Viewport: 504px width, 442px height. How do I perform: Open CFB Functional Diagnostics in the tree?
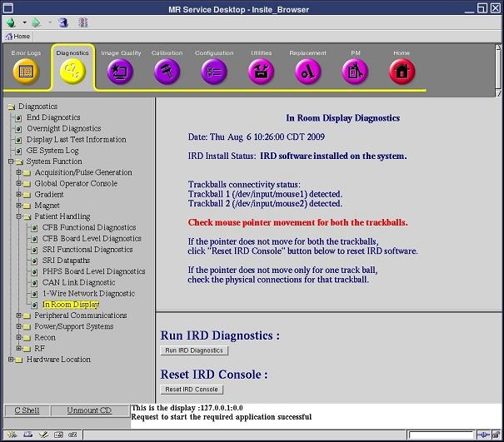pos(88,227)
